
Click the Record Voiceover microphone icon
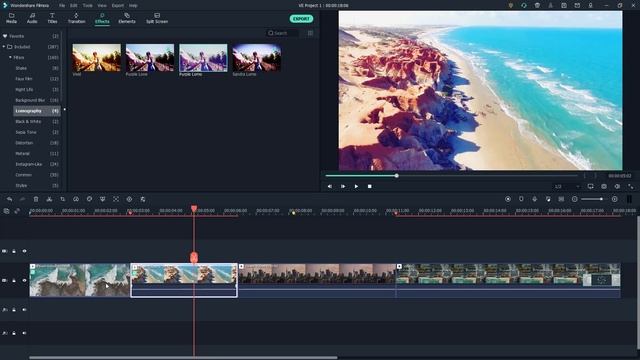[534, 199]
